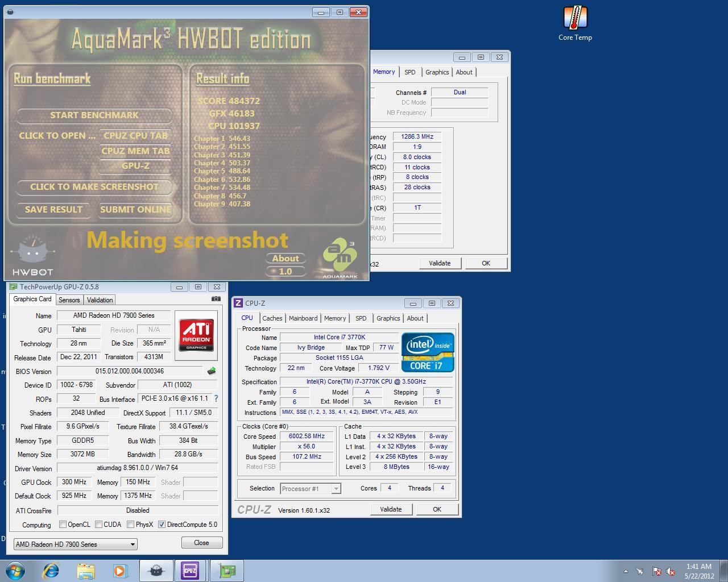Open Graphics tab in front CPU-Z window
The height and width of the screenshot is (582, 728).
(388, 318)
